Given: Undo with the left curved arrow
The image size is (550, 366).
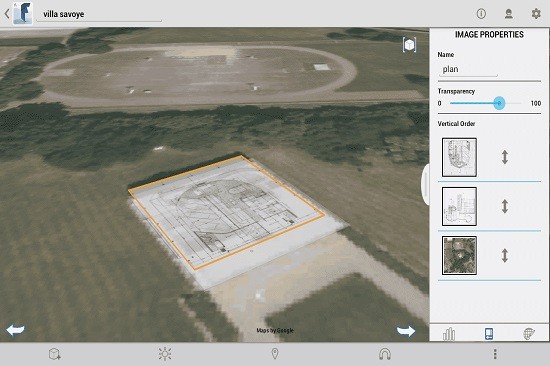Looking at the screenshot, I should [x=15, y=330].
